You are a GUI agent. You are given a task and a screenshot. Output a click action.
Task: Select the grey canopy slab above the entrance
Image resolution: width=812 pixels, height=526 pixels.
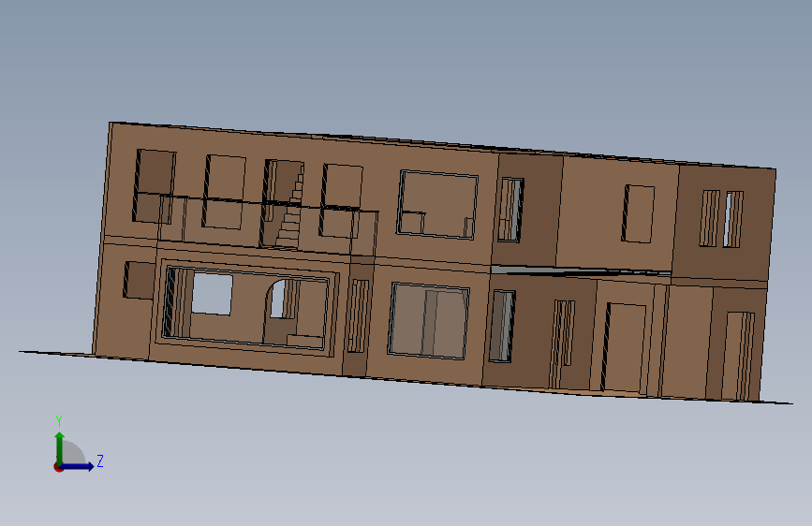(581, 270)
